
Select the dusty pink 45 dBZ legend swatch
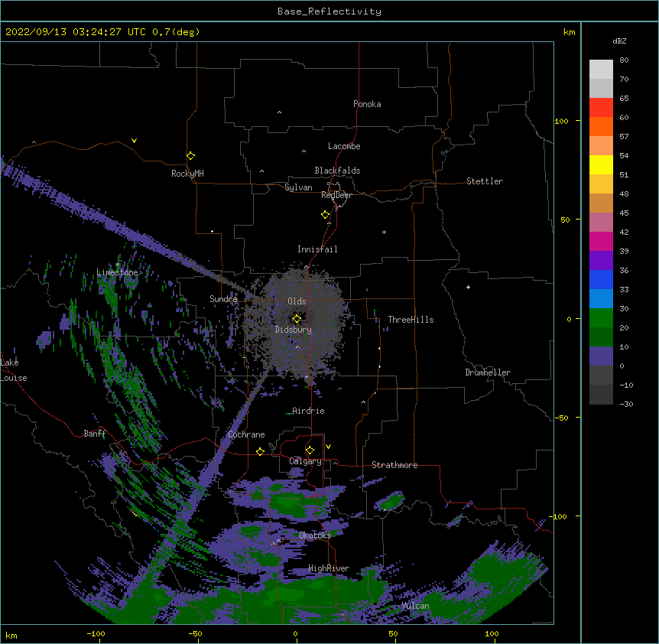601,223
